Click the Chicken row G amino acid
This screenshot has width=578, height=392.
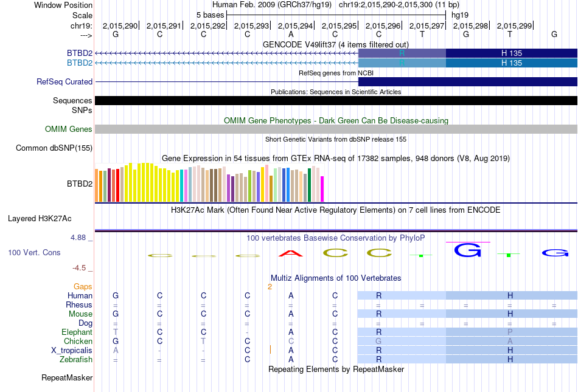[378, 341]
